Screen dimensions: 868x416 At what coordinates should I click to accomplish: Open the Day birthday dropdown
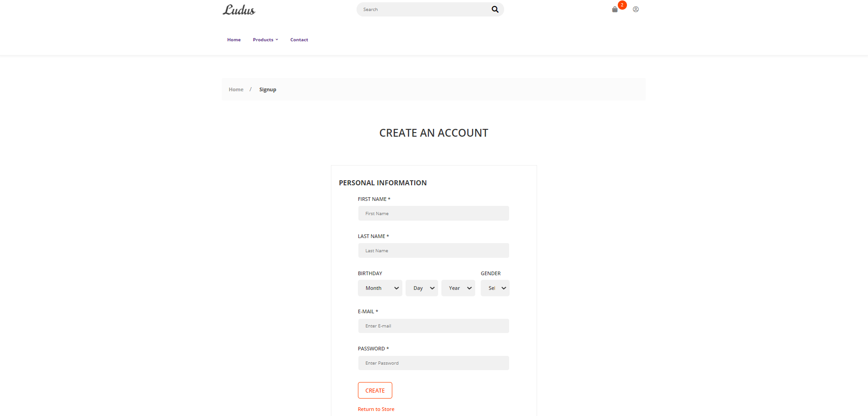tap(421, 288)
